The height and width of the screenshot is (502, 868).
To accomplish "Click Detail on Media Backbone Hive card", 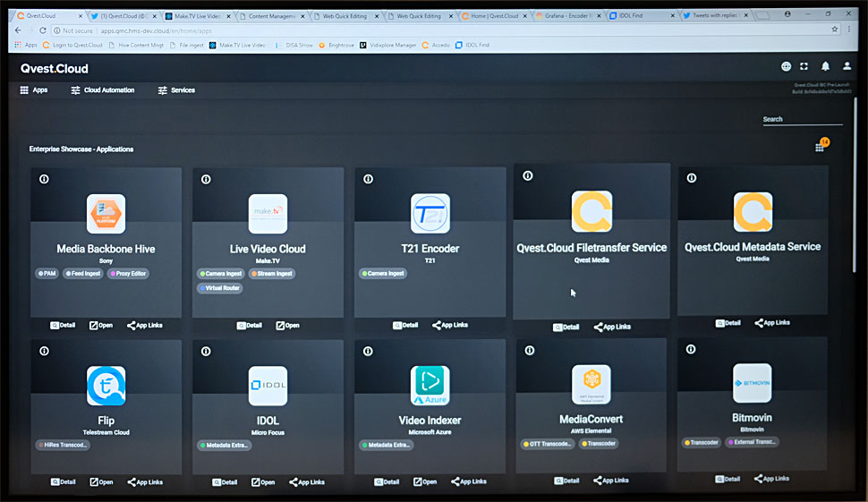I will pos(63,326).
